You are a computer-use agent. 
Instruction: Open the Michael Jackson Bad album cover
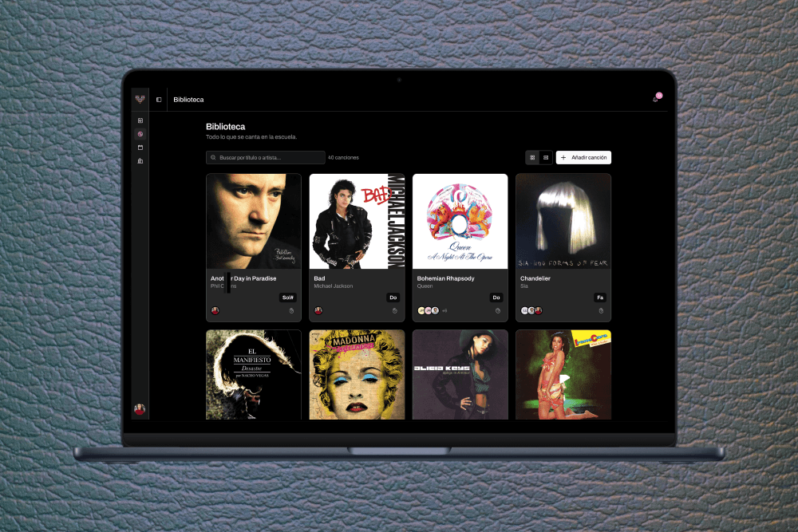tap(358, 221)
